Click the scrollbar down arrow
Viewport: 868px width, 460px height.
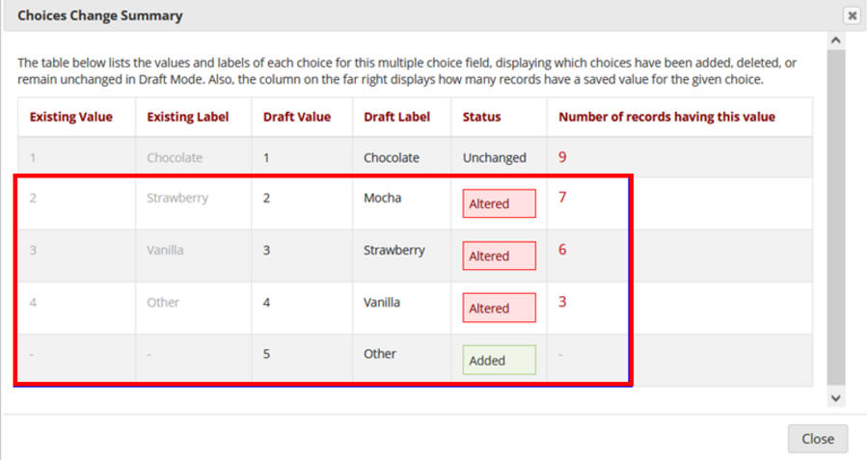835,397
